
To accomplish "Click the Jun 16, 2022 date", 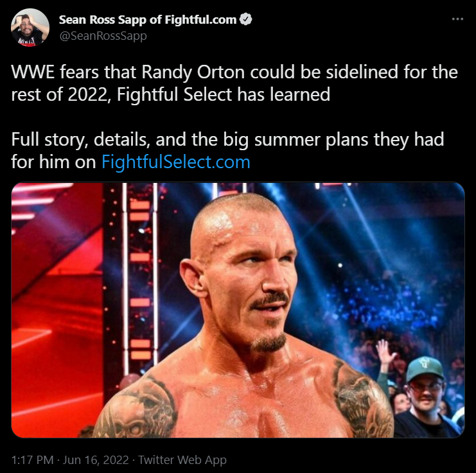I will [x=96, y=460].
